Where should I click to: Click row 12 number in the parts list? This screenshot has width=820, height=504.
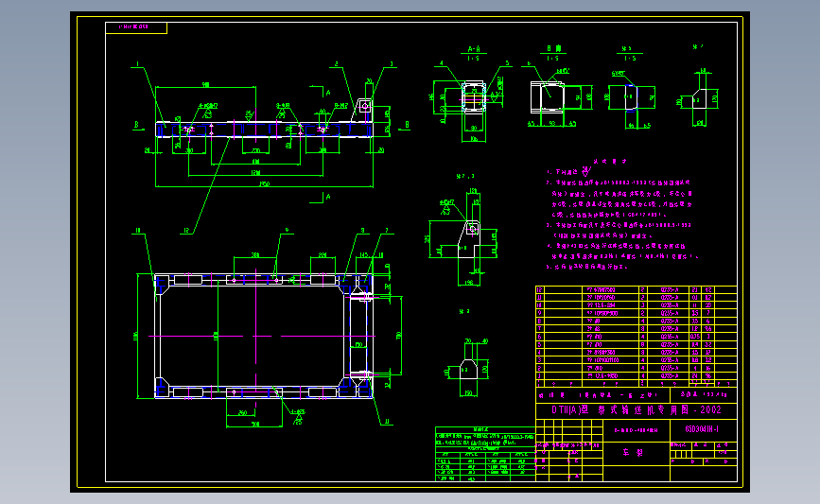(540, 289)
